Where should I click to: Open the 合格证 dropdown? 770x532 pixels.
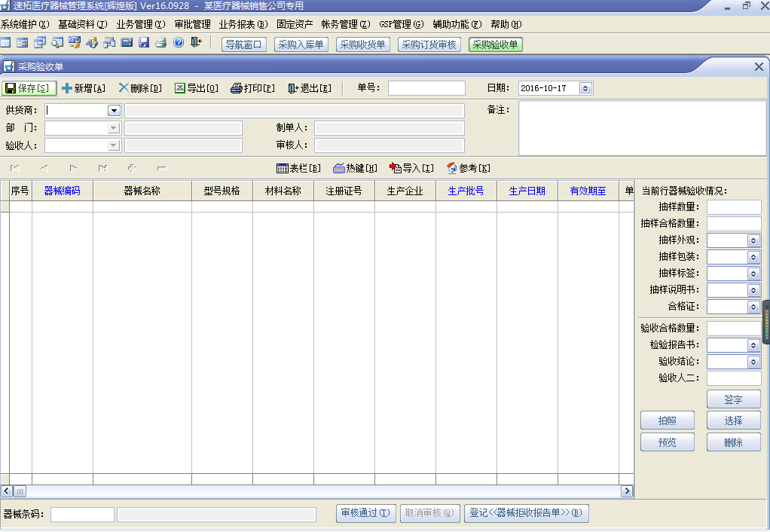coord(753,307)
